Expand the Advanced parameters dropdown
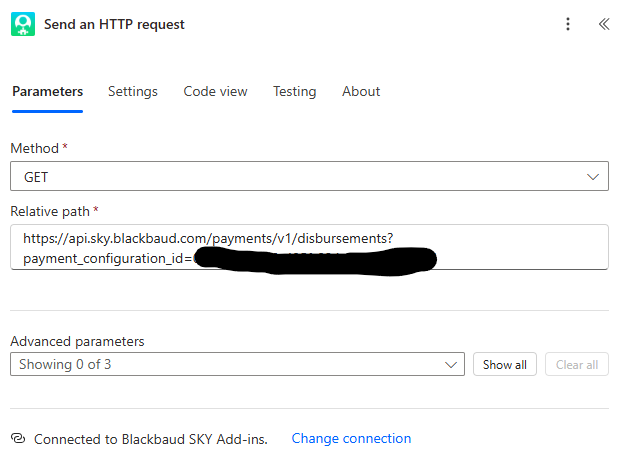 pyautogui.click(x=237, y=364)
